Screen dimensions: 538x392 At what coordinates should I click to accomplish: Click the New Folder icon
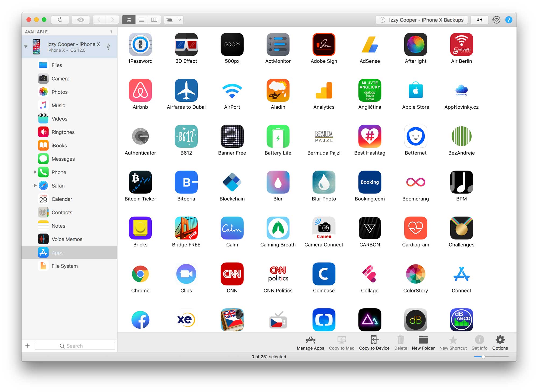[x=423, y=340]
